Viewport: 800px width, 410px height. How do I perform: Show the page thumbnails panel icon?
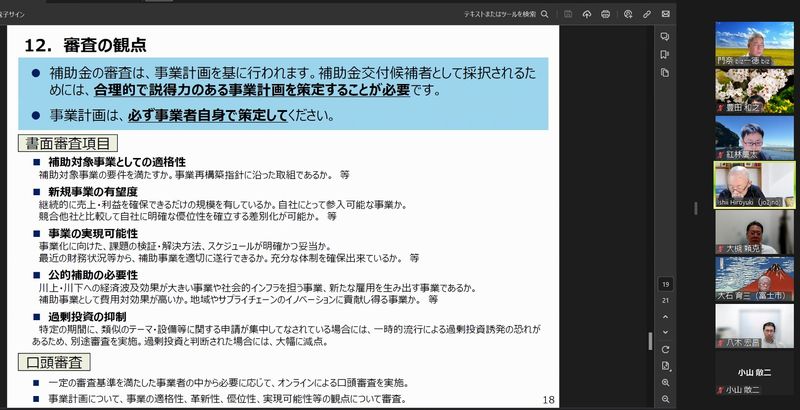(665, 72)
